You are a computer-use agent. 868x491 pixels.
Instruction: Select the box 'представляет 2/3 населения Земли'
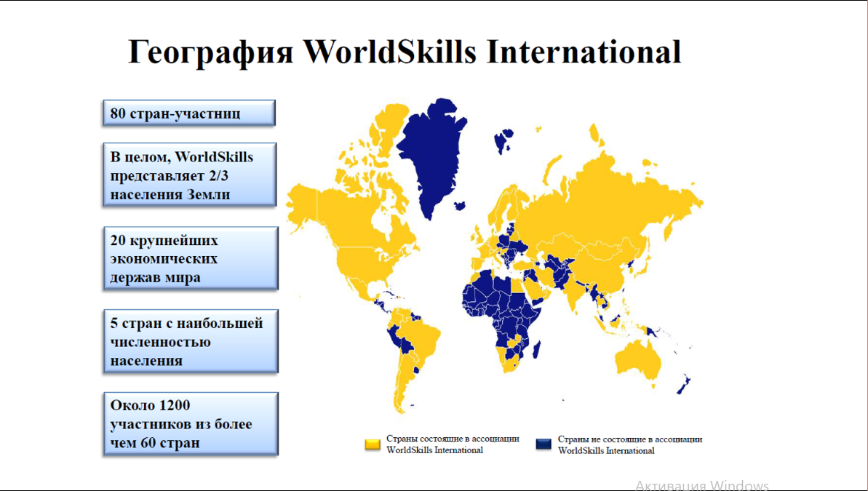pos(189,175)
